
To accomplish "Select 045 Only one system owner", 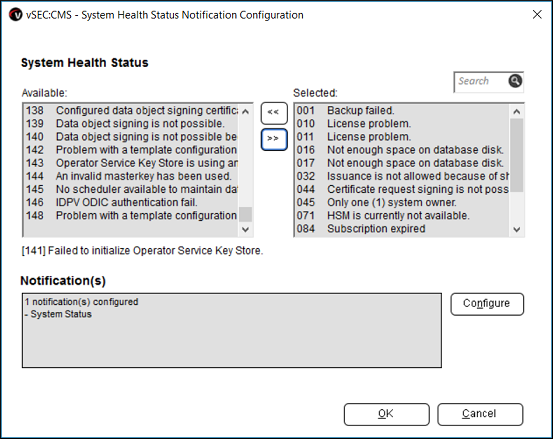I will pyautogui.click(x=402, y=202).
